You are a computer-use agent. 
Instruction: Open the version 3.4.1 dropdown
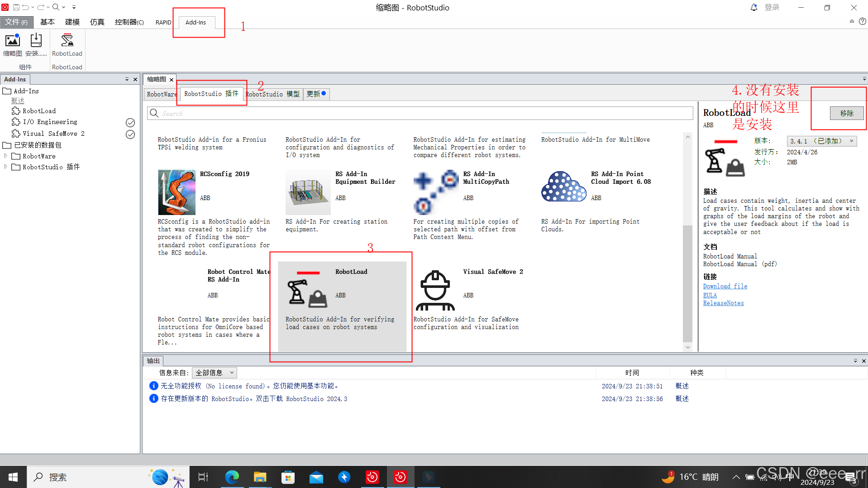821,141
